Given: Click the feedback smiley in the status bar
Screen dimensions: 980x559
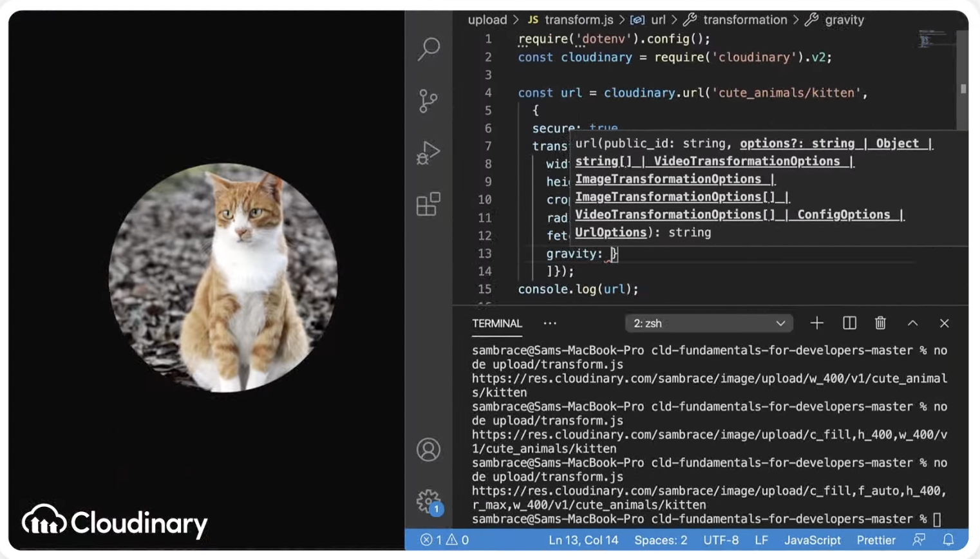Looking at the screenshot, I should pyautogui.click(x=918, y=540).
